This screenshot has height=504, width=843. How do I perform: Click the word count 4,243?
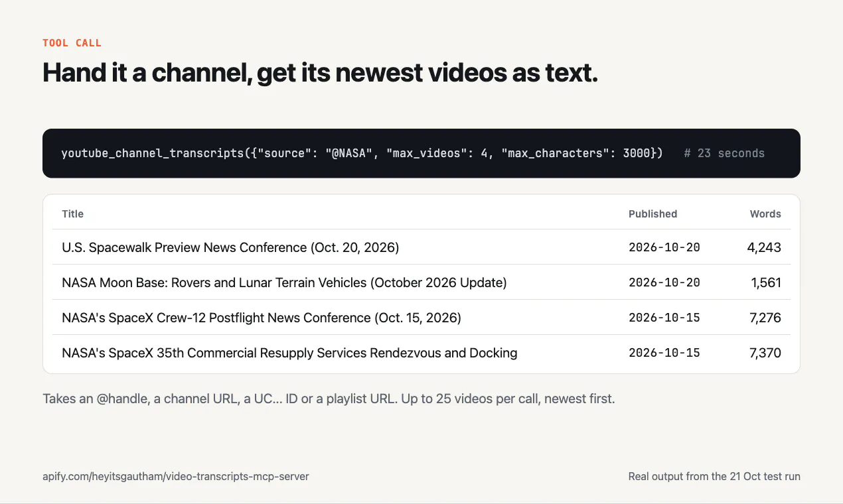[764, 247]
